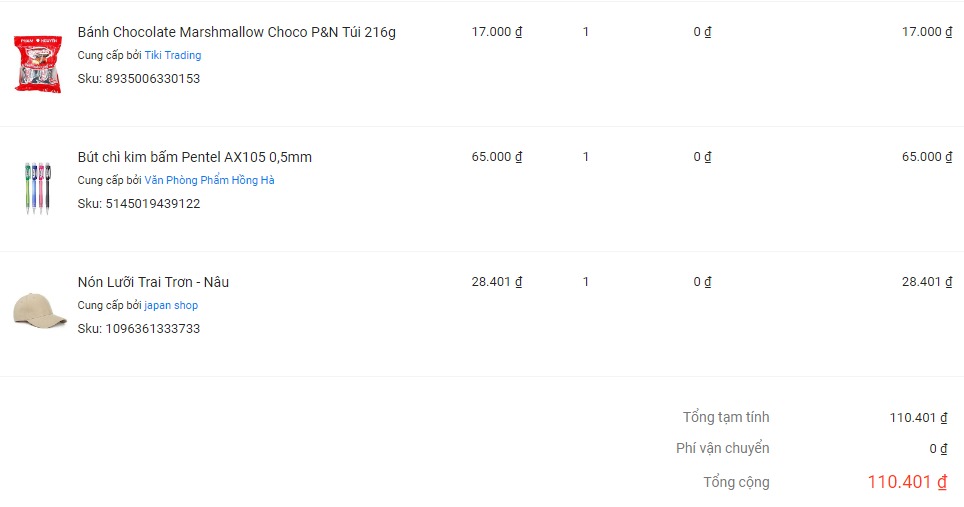Image resolution: width=964 pixels, height=507 pixels.
Task: Click the Phí vận chuyển label
Action: pos(722,448)
